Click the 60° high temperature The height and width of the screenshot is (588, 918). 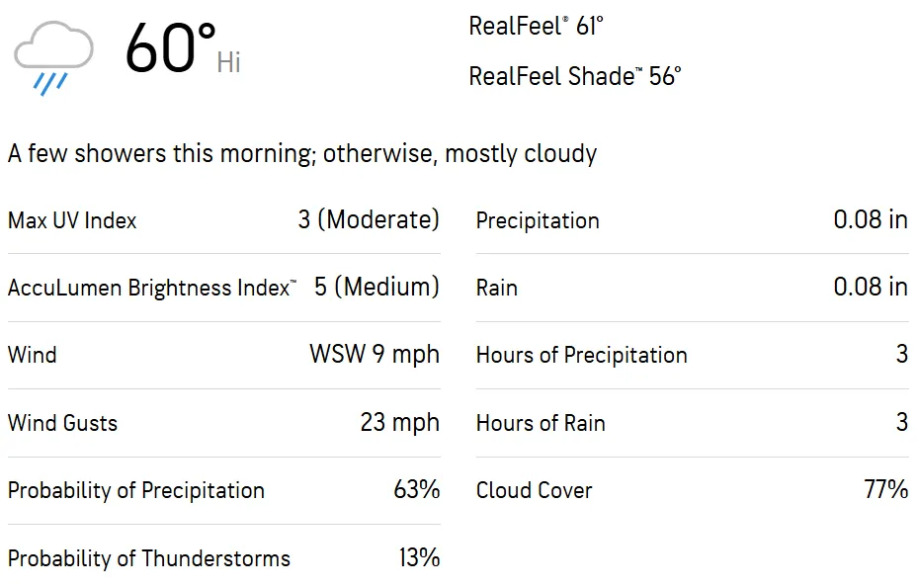click(x=170, y=49)
